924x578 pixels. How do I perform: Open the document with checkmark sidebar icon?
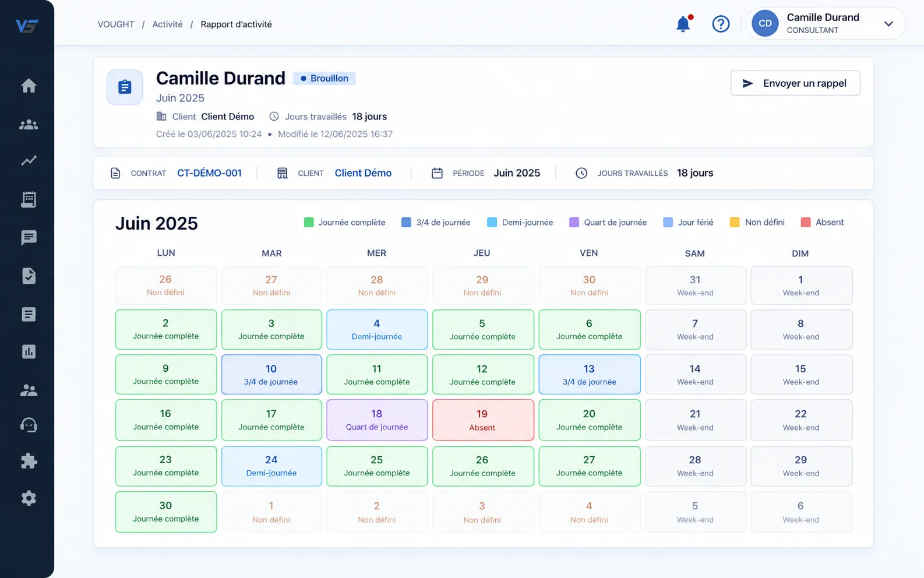click(x=29, y=276)
